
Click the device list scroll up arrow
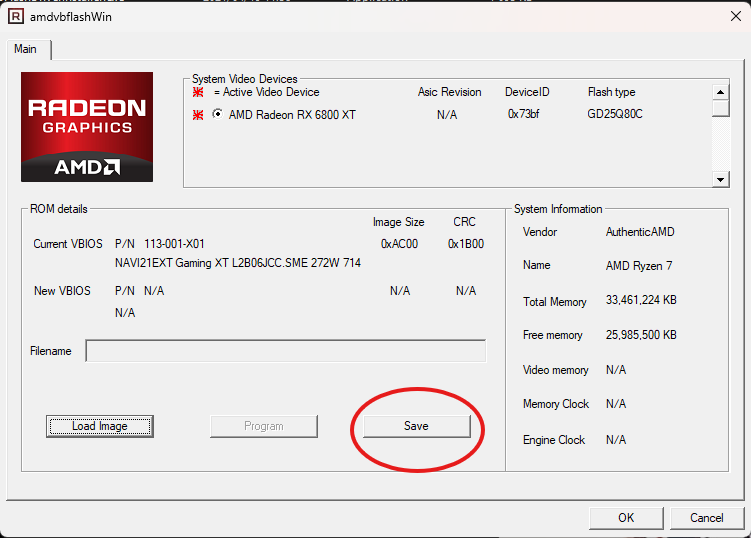(x=720, y=92)
